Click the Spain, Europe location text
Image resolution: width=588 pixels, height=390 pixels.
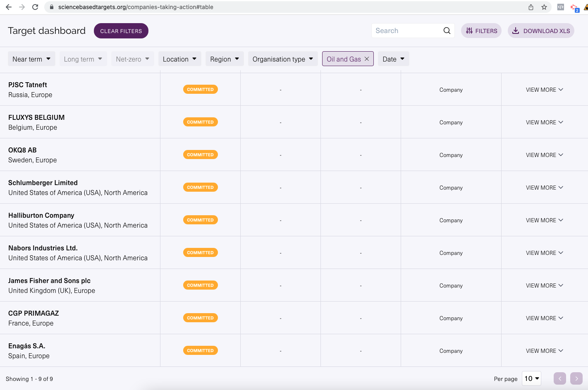pyautogui.click(x=29, y=356)
